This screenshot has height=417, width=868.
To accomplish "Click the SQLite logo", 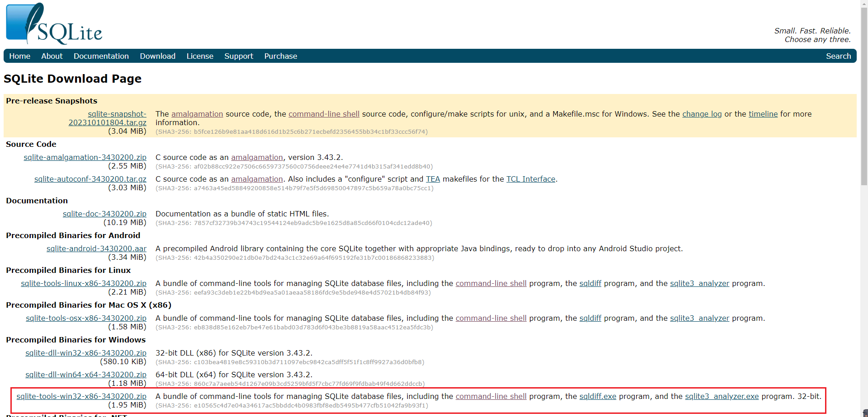I will pos(54,23).
